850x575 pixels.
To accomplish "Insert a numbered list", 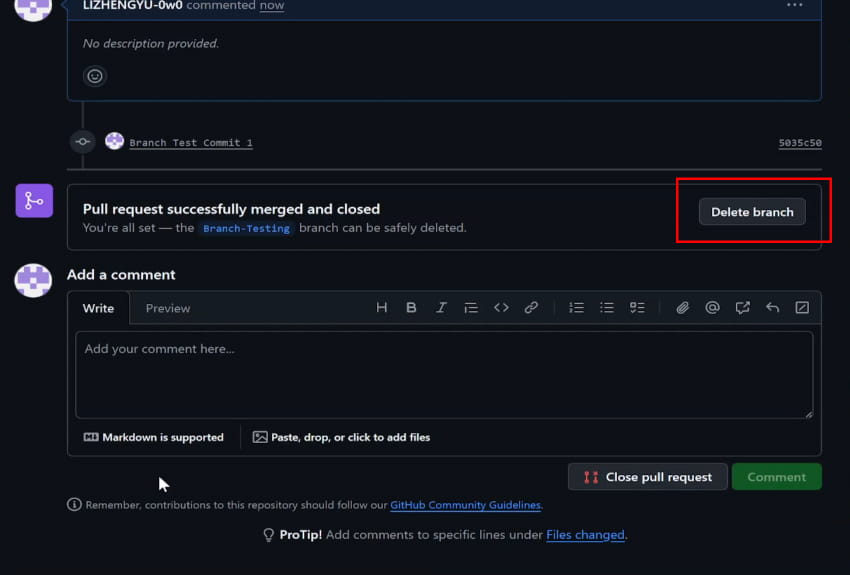I will tap(577, 308).
